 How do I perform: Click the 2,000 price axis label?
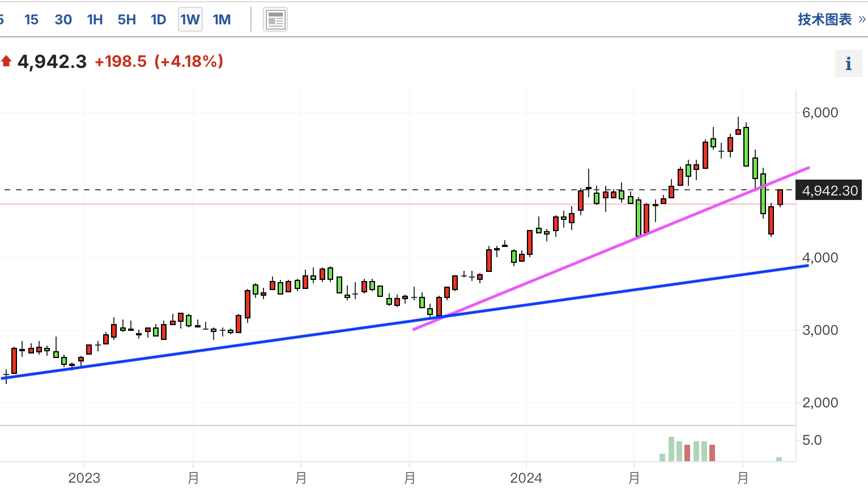pos(820,403)
